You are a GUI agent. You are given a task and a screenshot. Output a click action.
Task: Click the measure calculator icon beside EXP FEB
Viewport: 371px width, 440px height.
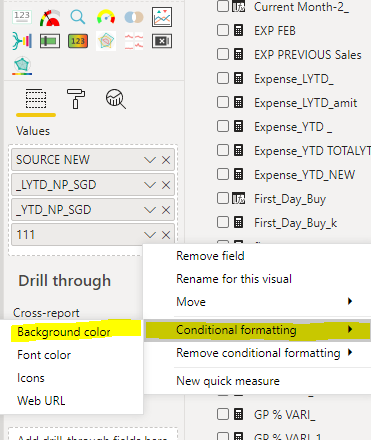pos(238,30)
